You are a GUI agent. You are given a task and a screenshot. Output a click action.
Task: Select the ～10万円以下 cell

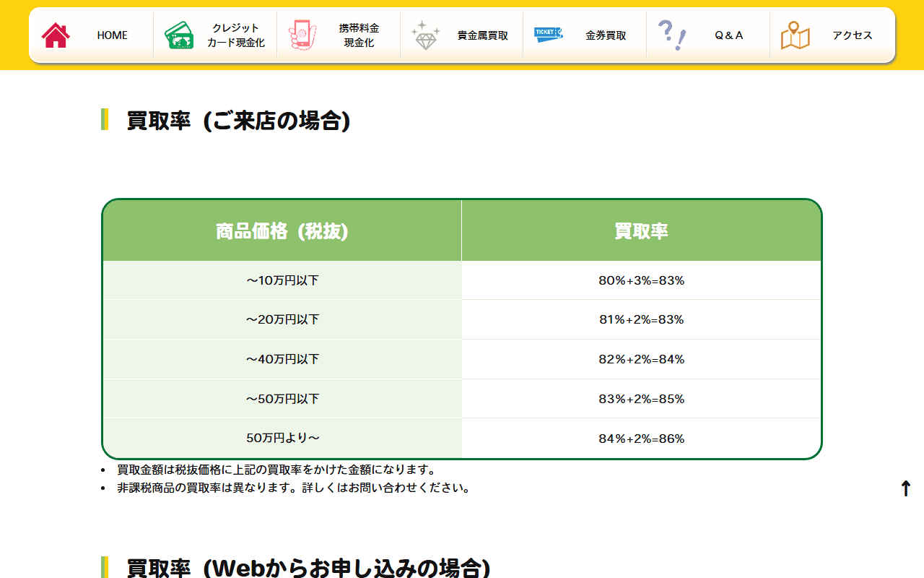[x=282, y=280]
